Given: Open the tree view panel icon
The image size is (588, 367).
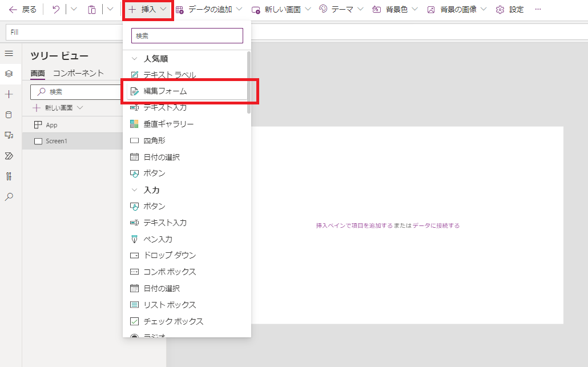Looking at the screenshot, I should coord(8,74).
